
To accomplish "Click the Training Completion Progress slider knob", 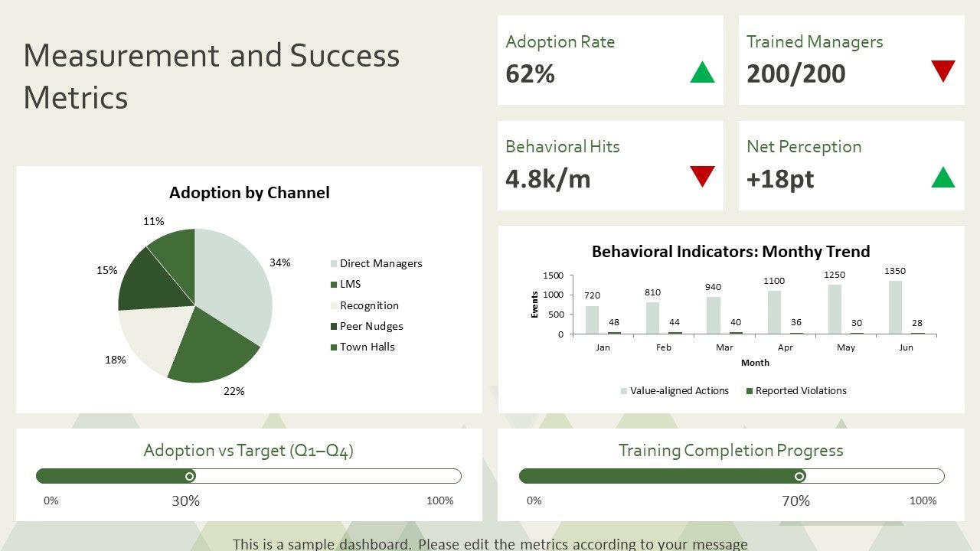I will [799, 476].
